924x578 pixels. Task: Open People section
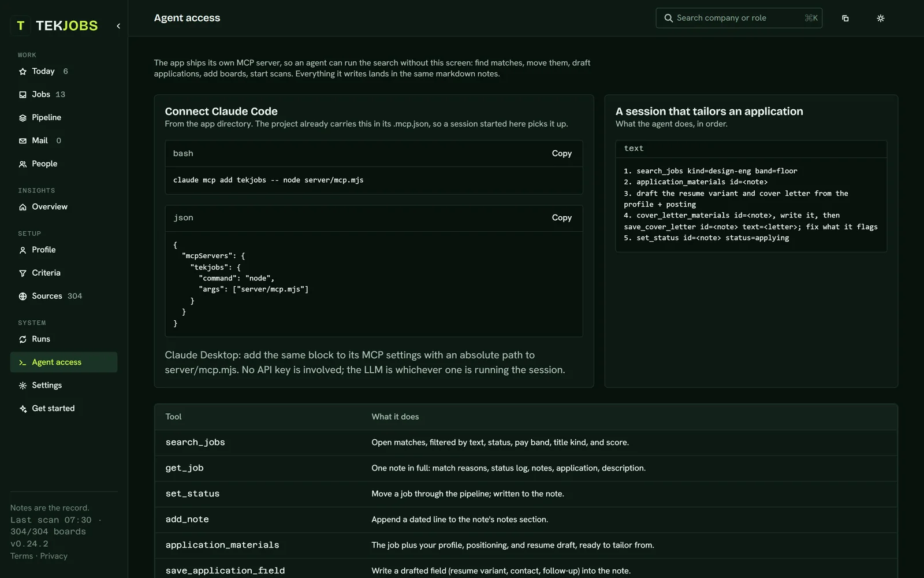(x=64, y=164)
